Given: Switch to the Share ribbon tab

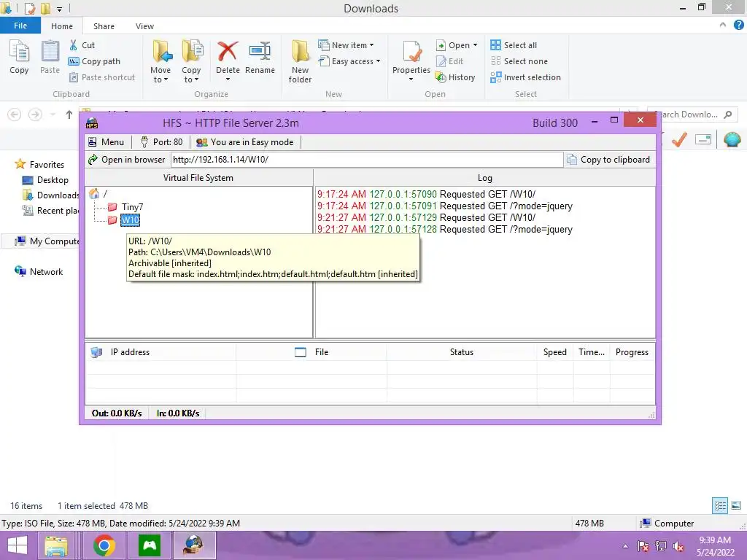Looking at the screenshot, I should tap(104, 26).
